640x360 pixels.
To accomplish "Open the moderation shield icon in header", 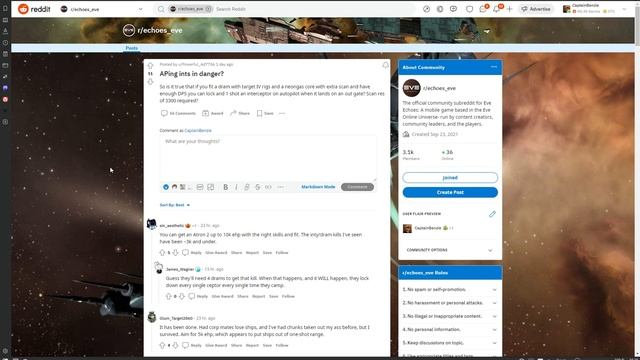I will coord(469,9).
